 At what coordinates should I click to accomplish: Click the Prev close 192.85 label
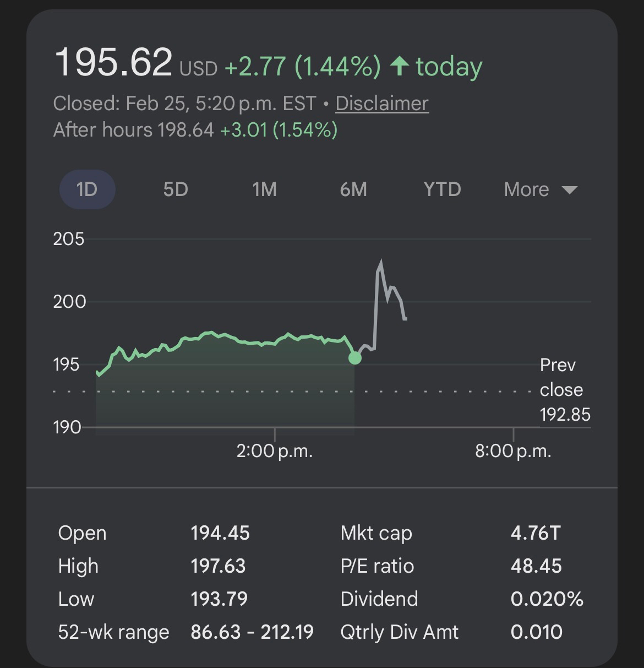pyautogui.click(x=564, y=390)
